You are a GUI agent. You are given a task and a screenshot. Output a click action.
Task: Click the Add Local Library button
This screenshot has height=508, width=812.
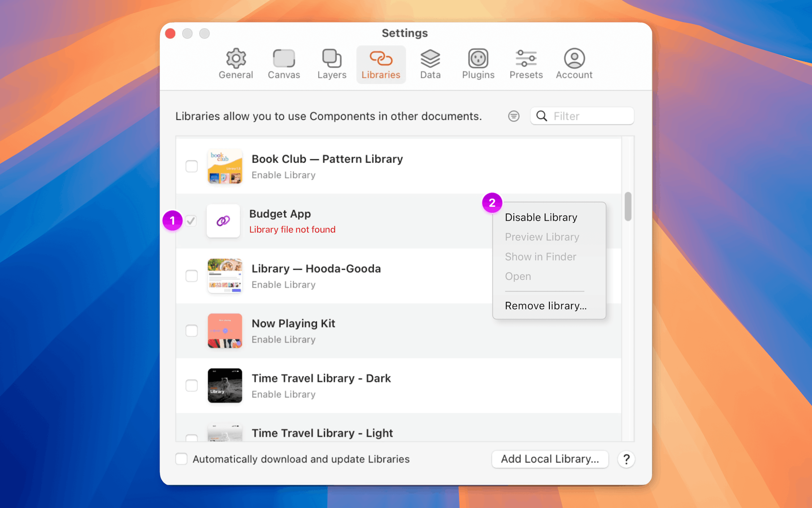[x=549, y=459]
